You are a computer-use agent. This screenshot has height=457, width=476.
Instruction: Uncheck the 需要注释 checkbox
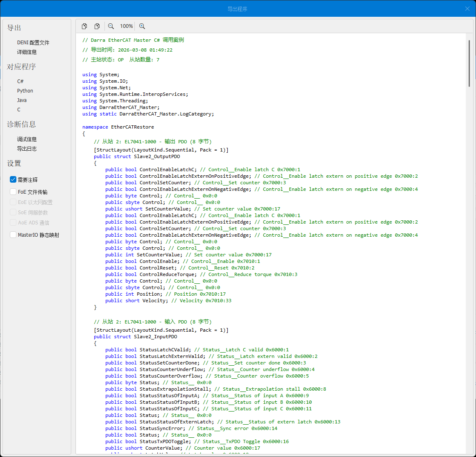coord(13,179)
